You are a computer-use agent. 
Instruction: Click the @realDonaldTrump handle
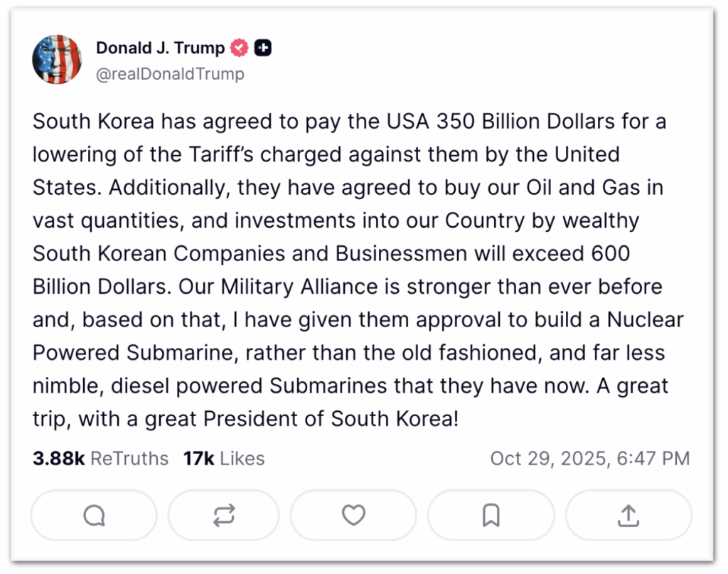click(170, 74)
